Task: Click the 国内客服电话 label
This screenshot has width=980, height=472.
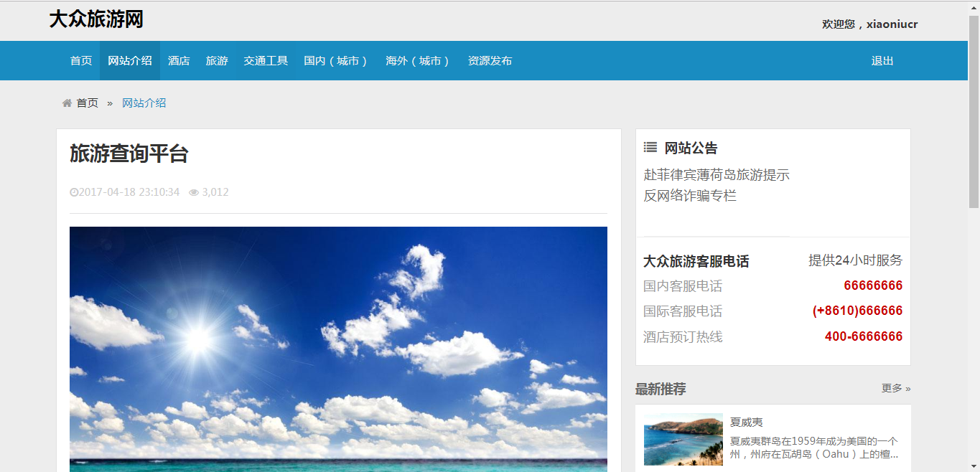Action: 683,286
